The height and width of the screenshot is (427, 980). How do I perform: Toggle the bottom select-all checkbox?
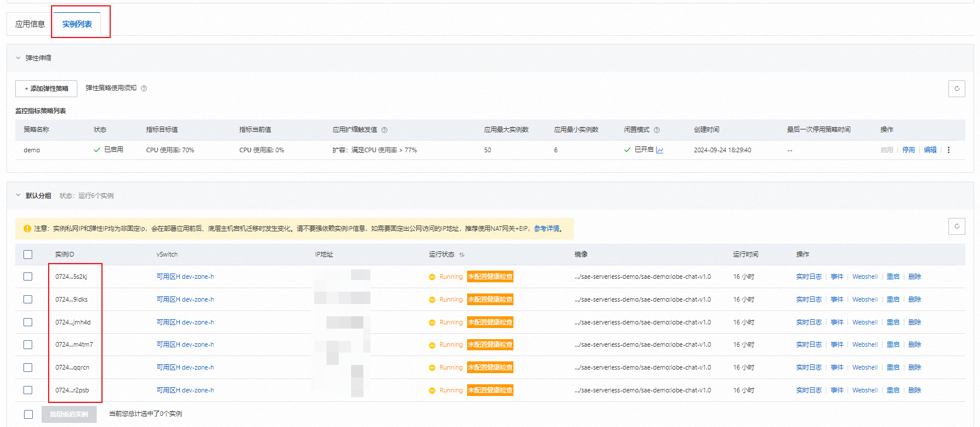point(28,414)
